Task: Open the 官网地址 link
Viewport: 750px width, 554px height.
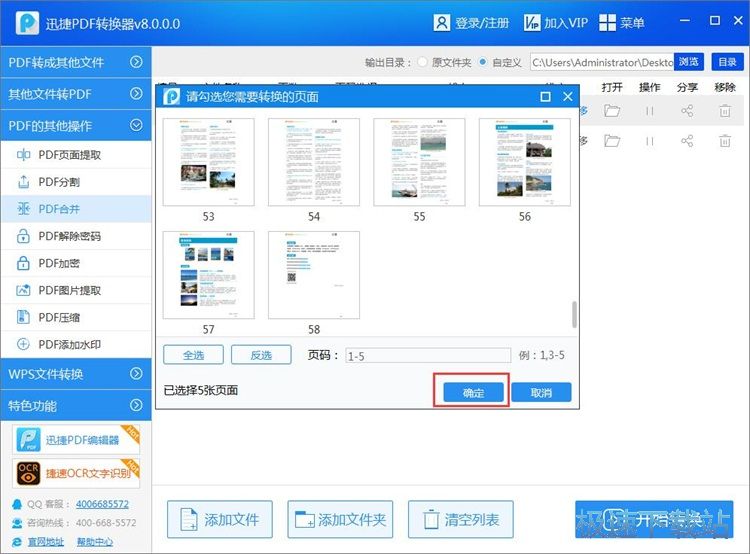Action: [x=45, y=542]
